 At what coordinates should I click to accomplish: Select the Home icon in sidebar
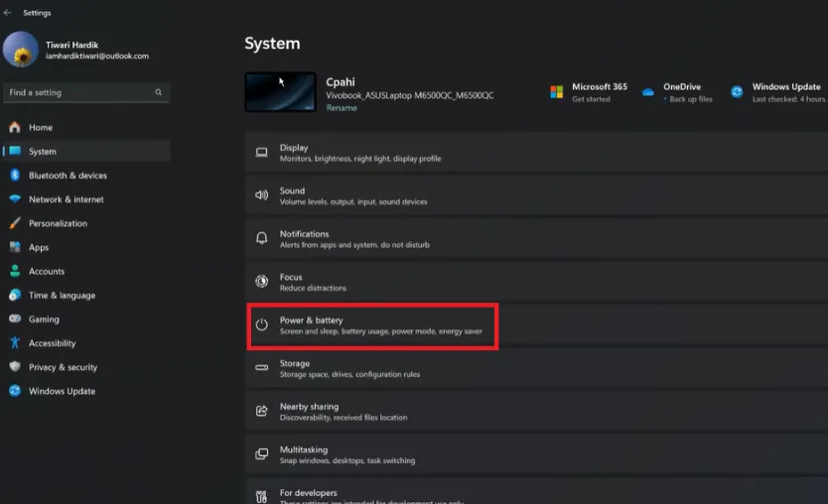[15, 127]
